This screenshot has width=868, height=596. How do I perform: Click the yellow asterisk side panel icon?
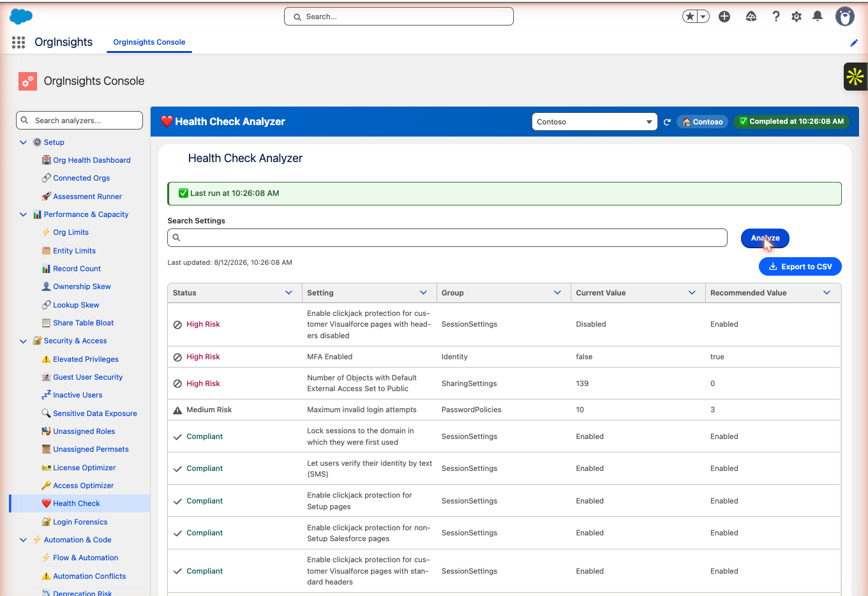tap(855, 77)
